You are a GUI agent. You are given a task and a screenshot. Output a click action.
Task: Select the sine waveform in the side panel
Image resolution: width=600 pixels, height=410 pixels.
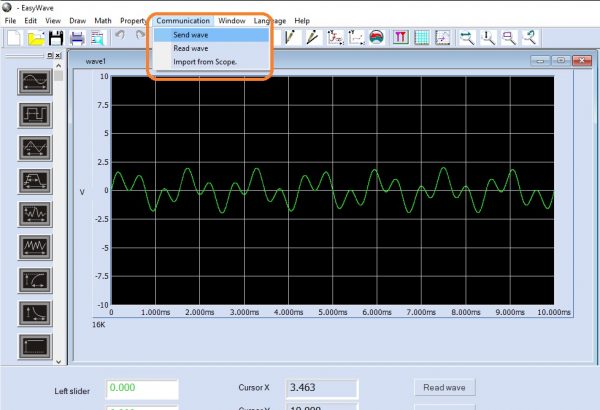[35, 82]
